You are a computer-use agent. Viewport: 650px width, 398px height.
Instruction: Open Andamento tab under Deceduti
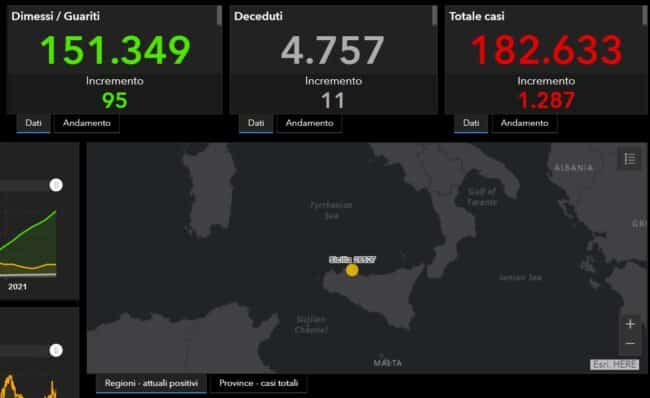coord(309,123)
